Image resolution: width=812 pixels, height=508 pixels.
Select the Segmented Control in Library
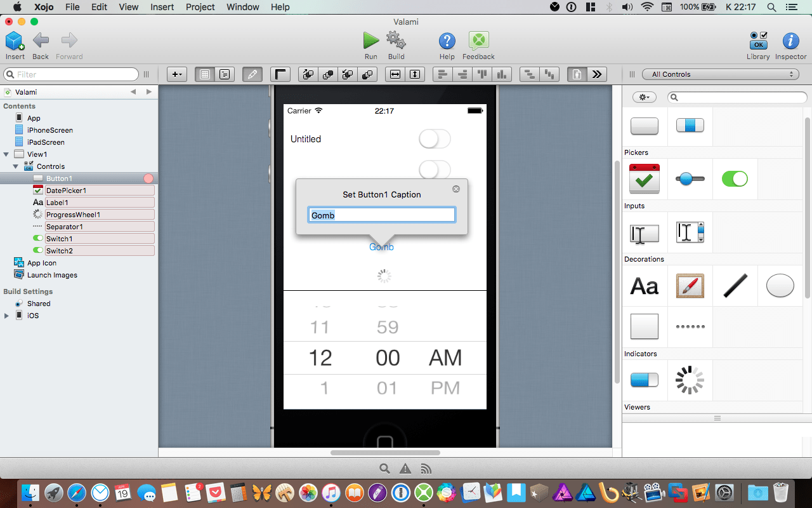click(690, 126)
